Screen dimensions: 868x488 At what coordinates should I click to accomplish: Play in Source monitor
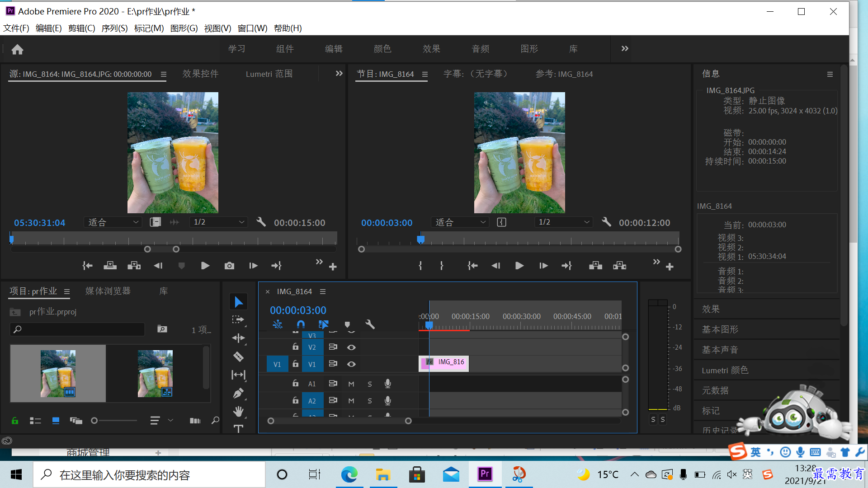pos(205,266)
